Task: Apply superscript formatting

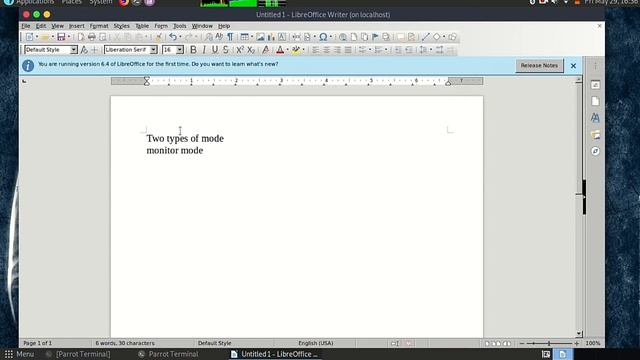Action: pyautogui.click(x=240, y=50)
